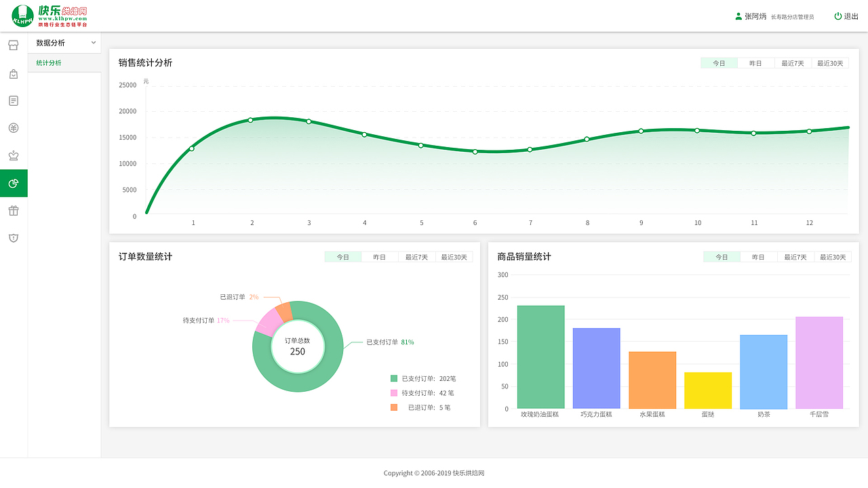Collapse the 数据分析 menu chevron
The width and height of the screenshot is (868, 488).
(94, 43)
